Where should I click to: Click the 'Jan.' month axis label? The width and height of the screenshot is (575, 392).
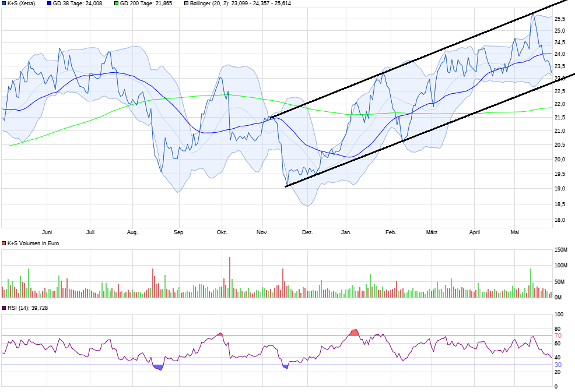[346, 232]
